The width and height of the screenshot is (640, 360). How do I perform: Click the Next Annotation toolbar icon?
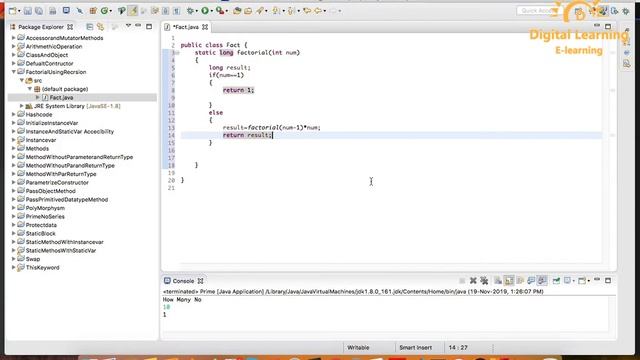(x=276, y=11)
